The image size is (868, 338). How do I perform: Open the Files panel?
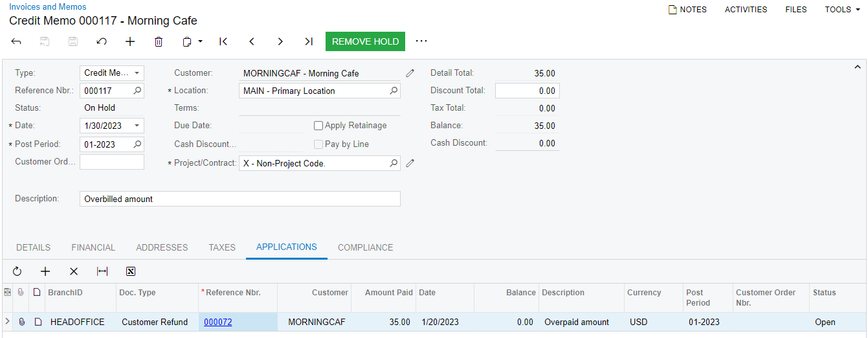click(x=796, y=10)
